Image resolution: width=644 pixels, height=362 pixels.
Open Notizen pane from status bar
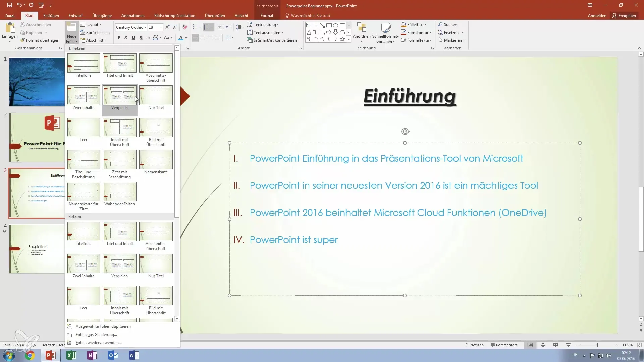474,345
